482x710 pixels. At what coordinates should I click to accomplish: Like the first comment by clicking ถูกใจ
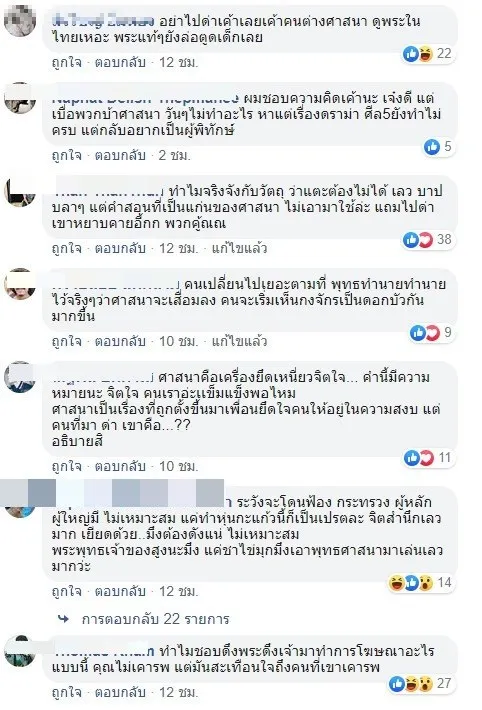[x=67, y=62]
